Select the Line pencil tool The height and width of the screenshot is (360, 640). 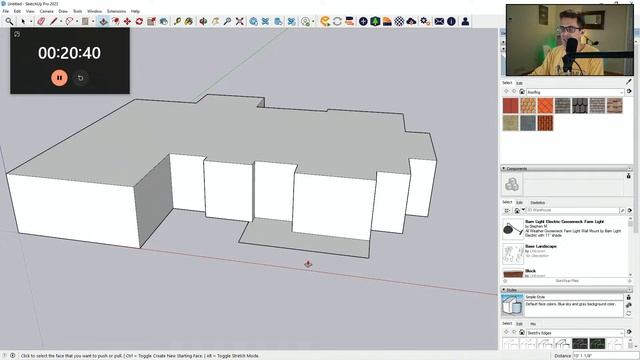pos(53,21)
